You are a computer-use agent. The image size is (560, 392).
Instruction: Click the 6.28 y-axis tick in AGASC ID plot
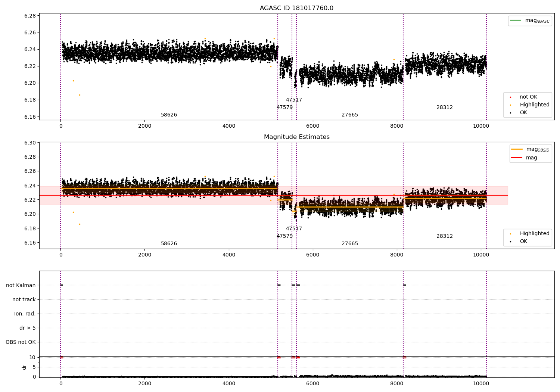point(30,16)
